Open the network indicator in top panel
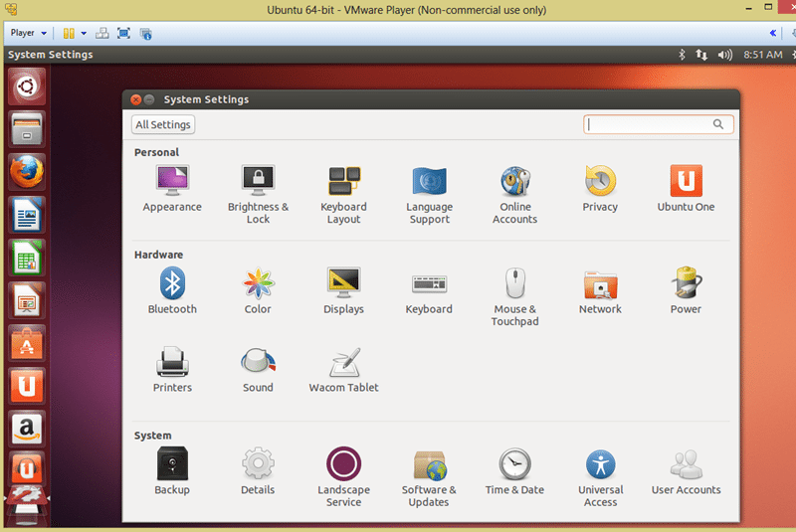This screenshot has width=796, height=532. [x=701, y=55]
